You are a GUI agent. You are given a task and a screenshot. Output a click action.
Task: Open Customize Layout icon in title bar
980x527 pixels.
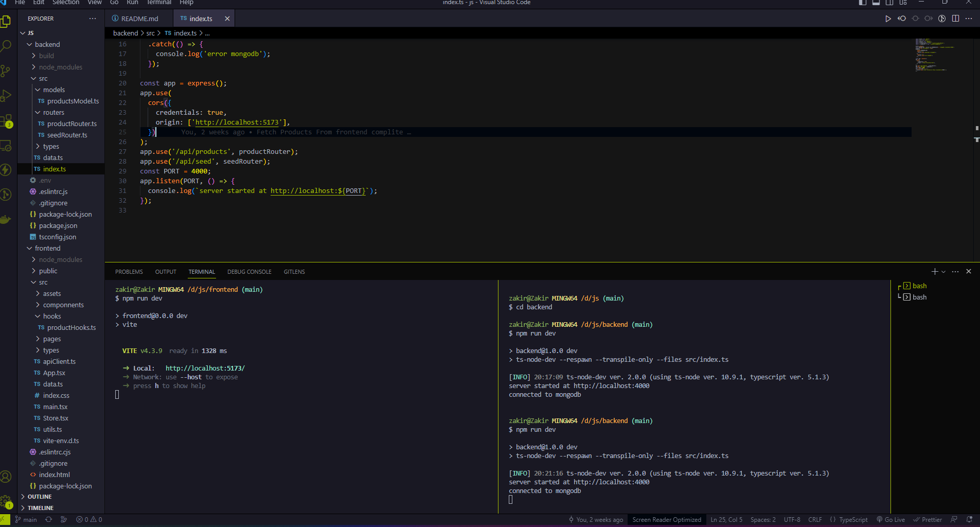(903, 3)
